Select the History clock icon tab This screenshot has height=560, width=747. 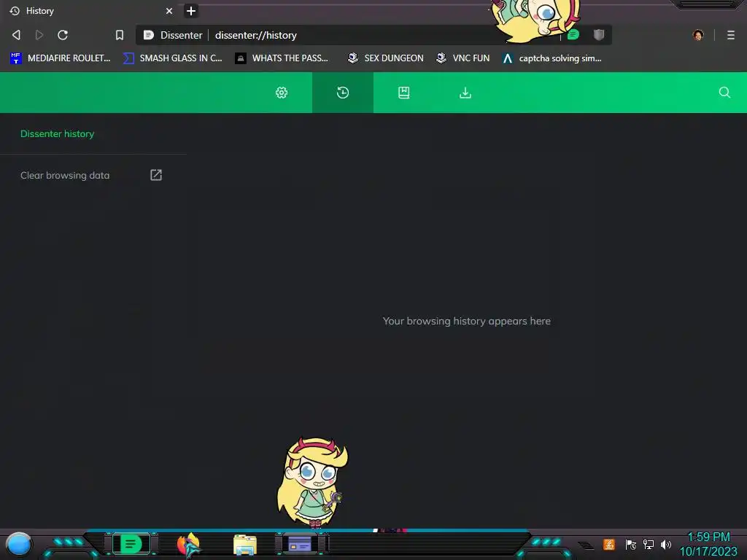pos(343,93)
